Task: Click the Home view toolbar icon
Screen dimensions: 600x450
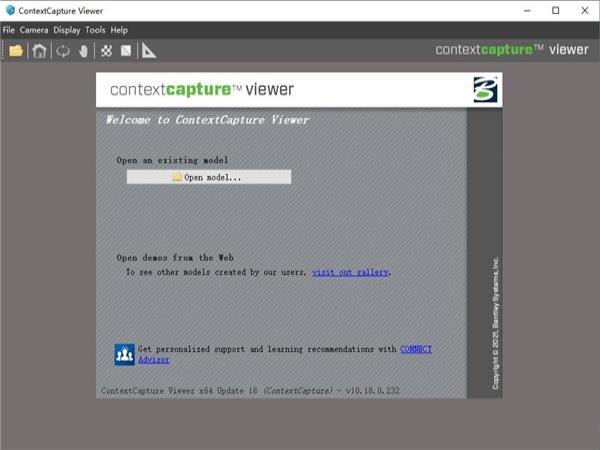Action: pos(39,51)
